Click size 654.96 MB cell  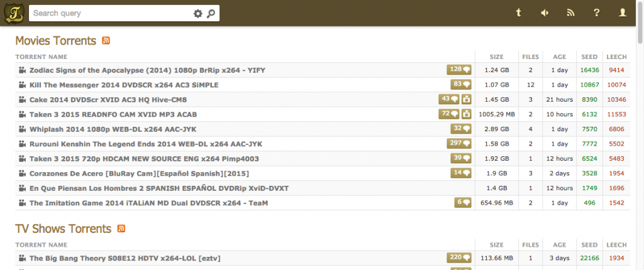[497, 203]
